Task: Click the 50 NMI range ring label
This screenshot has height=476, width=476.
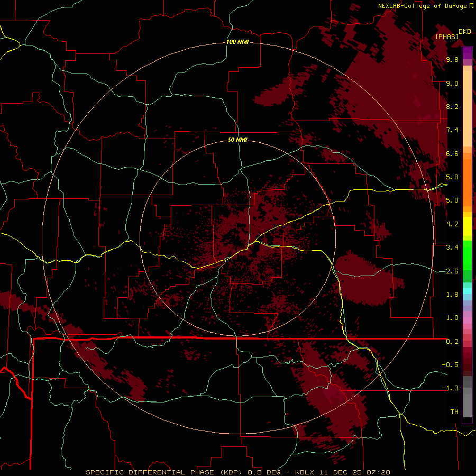Action: 237,140
